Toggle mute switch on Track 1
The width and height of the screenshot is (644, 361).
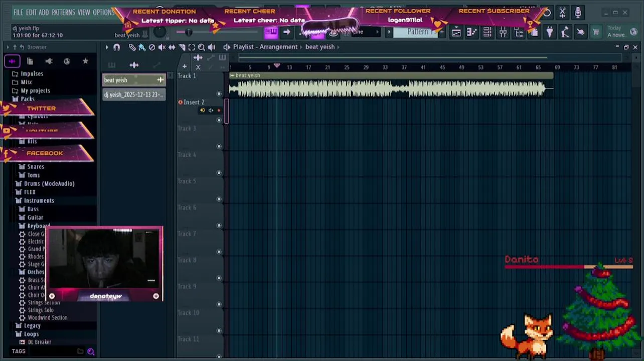click(219, 94)
